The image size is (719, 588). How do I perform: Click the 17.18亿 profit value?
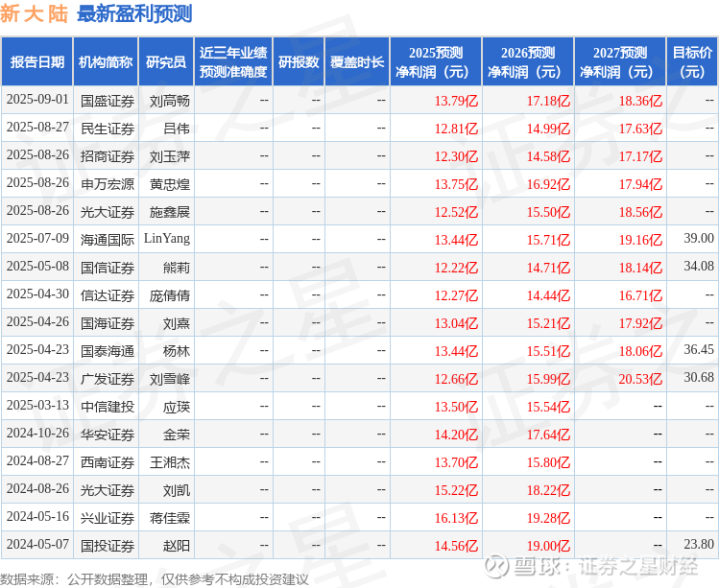[548, 101]
